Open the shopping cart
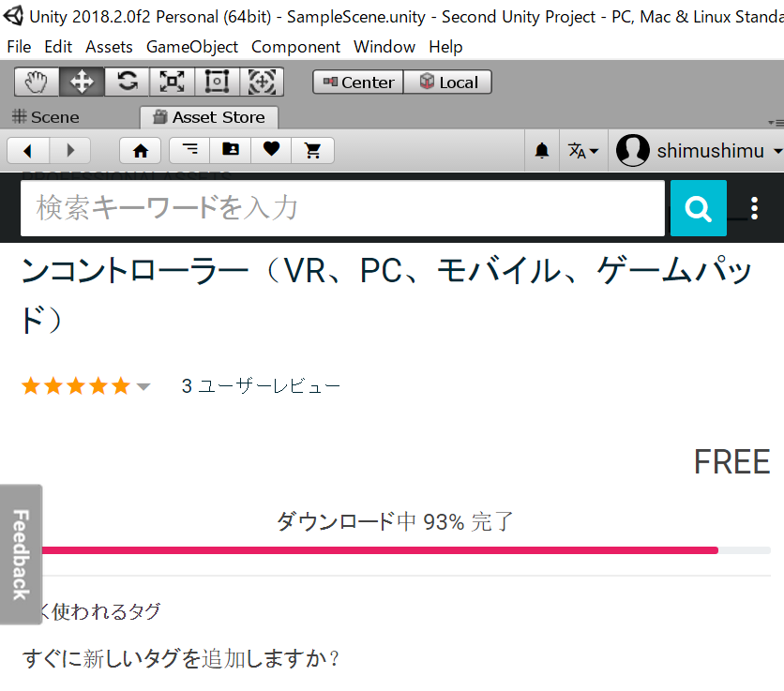The height and width of the screenshot is (691, 784). pos(313,150)
